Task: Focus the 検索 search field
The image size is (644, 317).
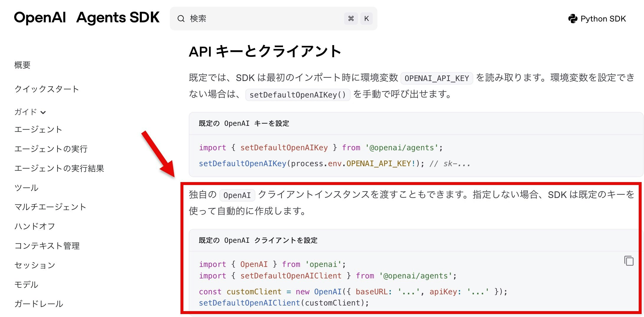Action: (x=273, y=19)
